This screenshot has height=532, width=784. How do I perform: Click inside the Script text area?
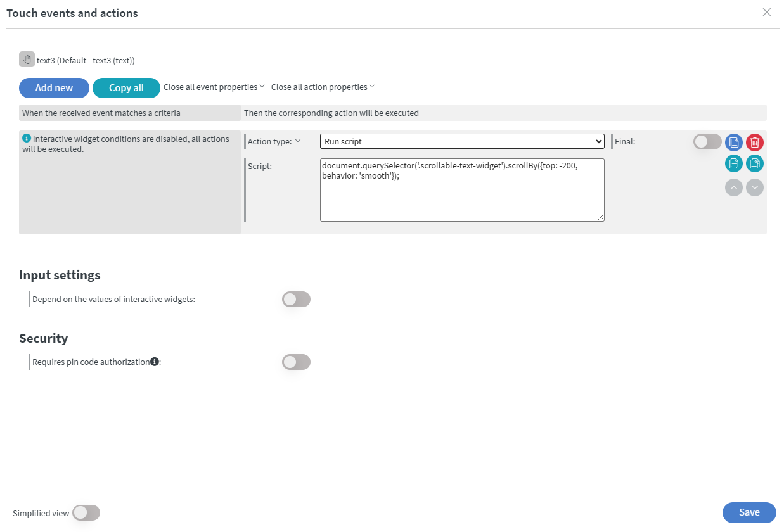tap(462, 190)
